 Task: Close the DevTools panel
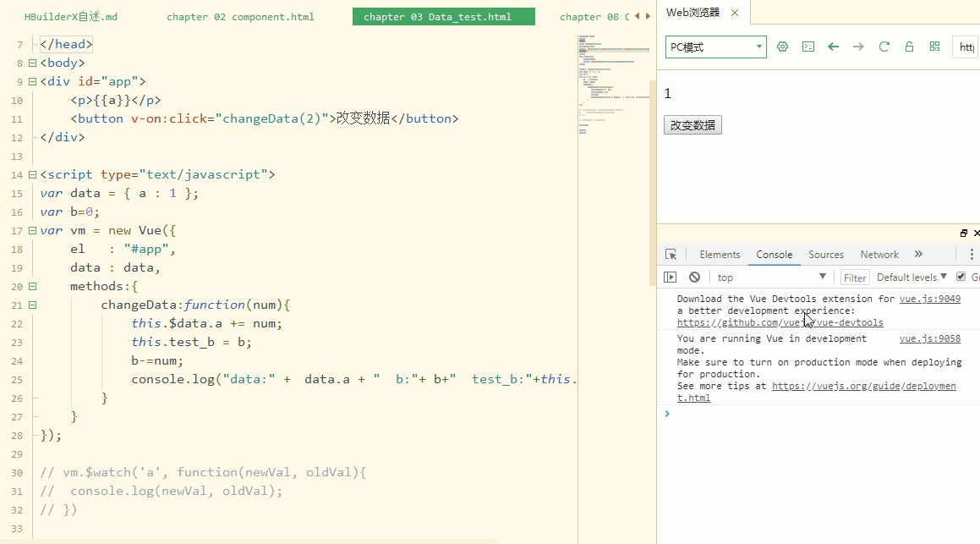(x=977, y=233)
